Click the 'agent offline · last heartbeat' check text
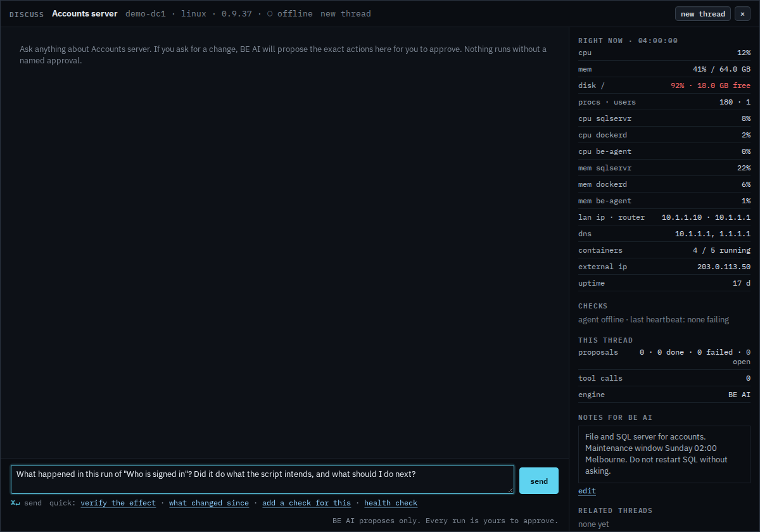 tap(654, 320)
